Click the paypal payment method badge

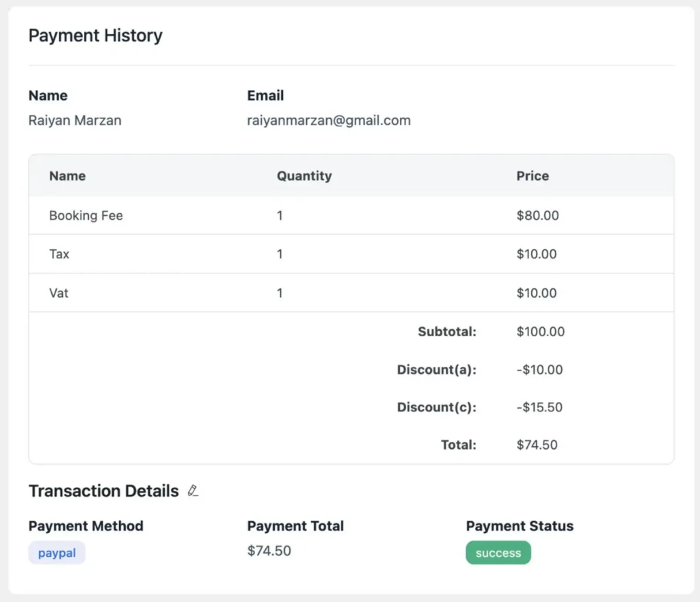57,553
